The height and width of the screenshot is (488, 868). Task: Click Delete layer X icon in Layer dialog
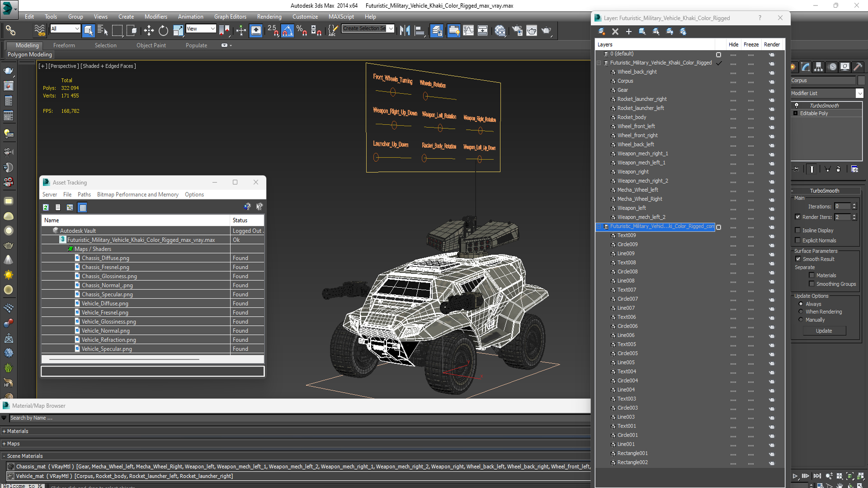click(615, 31)
